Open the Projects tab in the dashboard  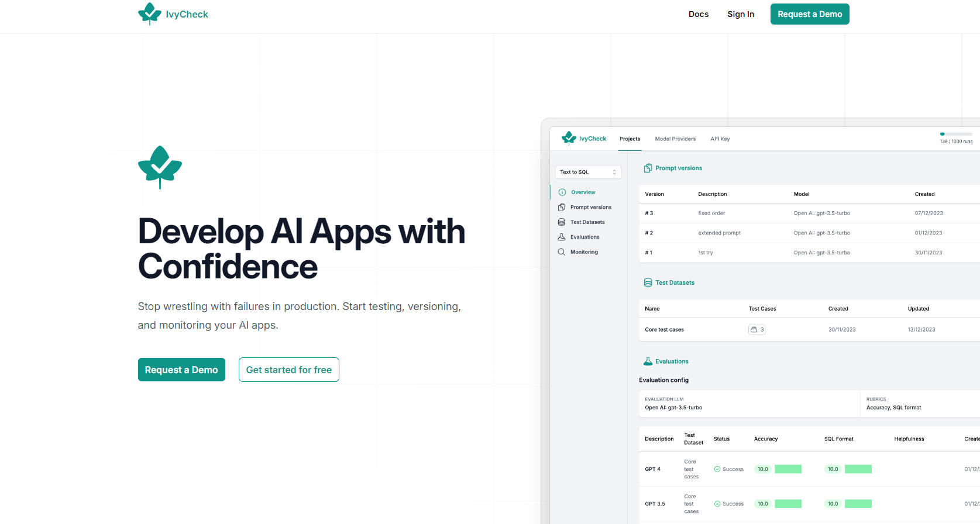click(x=630, y=139)
